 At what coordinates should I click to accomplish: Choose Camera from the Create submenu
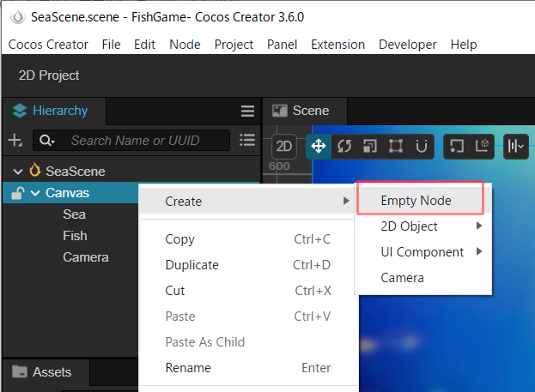pos(423,278)
